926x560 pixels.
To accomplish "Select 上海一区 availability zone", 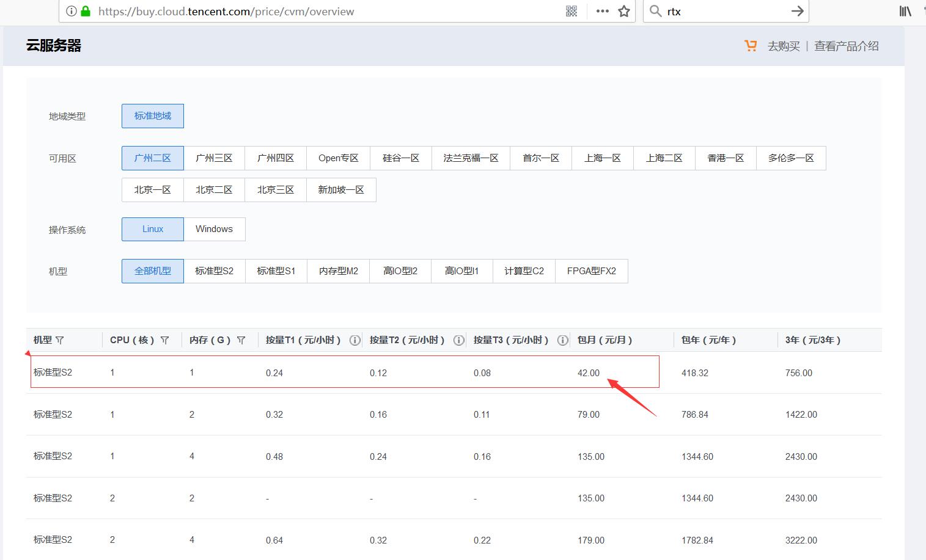I will (x=603, y=158).
